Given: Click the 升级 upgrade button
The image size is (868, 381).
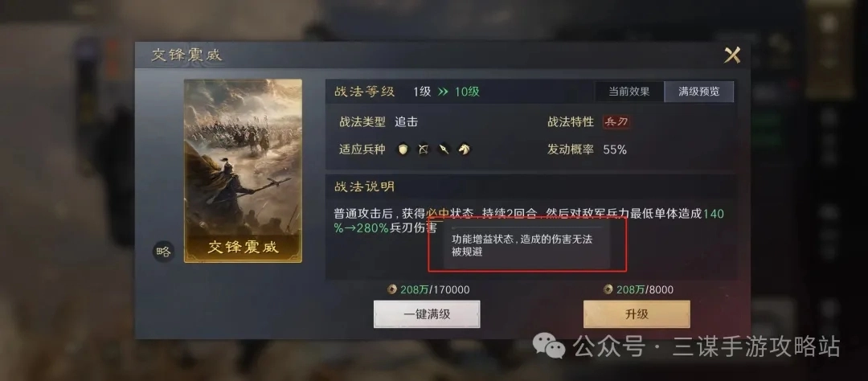Looking at the screenshot, I should 637,314.
